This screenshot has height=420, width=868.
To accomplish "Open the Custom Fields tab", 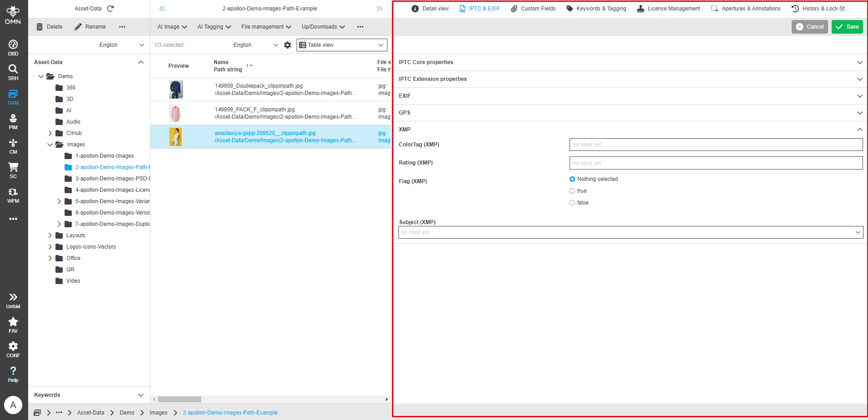I will tap(533, 9).
